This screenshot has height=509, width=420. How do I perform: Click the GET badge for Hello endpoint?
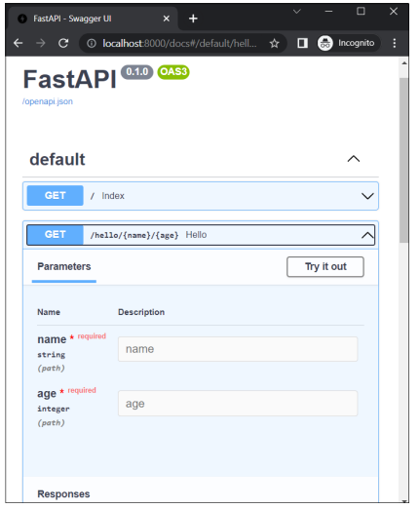coord(56,235)
